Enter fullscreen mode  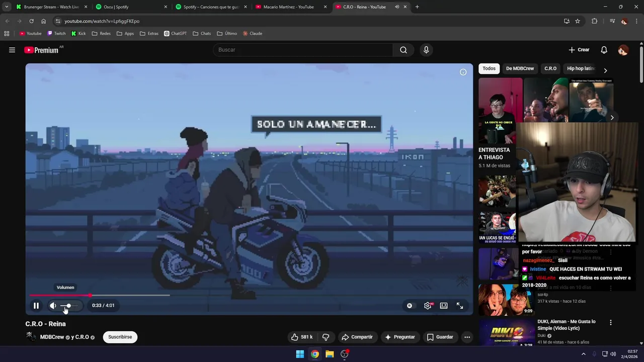point(460,305)
